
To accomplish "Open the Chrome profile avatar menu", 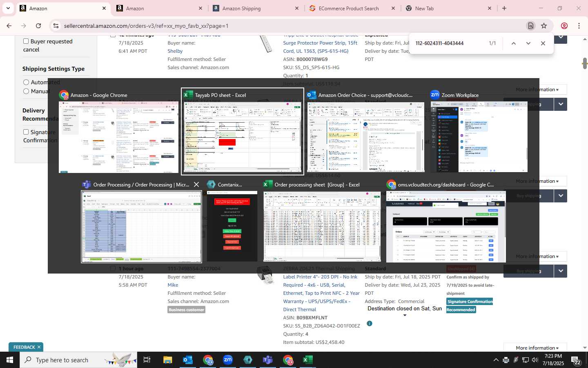I will click(x=564, y=26).
